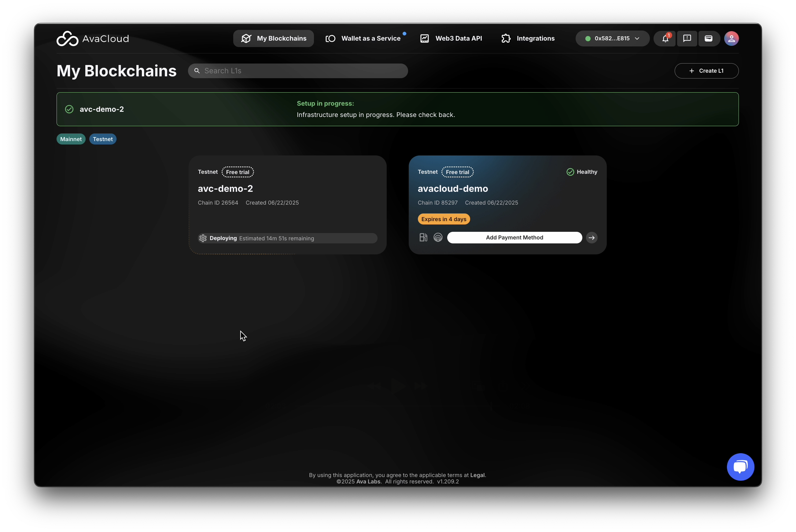Viewport: 796px width, 532px height.
Task: Click the Create L1 button
Action: 706,71
